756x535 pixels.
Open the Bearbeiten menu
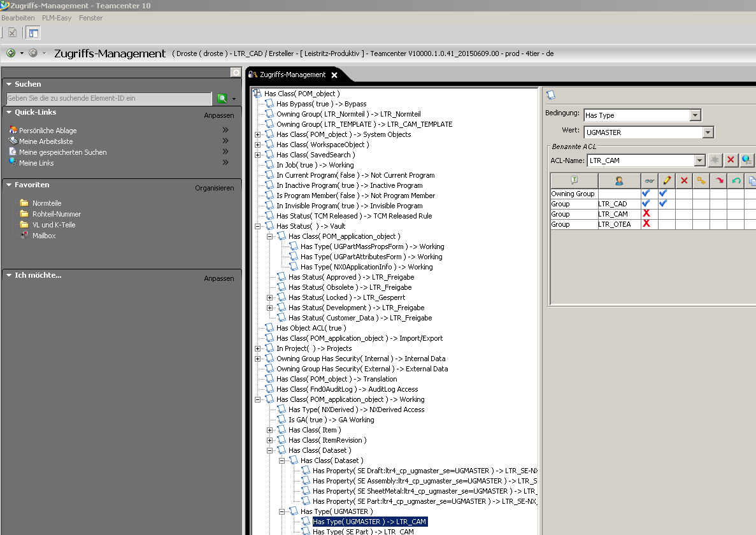18,18
